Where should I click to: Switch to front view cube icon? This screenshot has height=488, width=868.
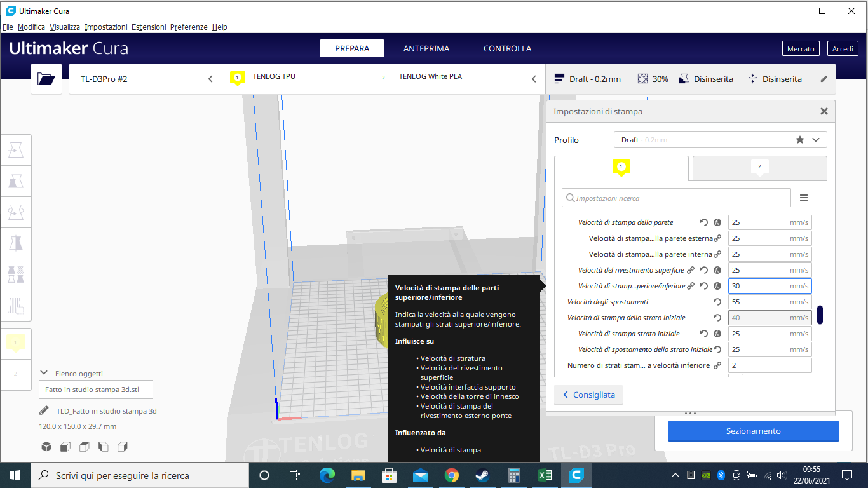[x=65, y=447]
